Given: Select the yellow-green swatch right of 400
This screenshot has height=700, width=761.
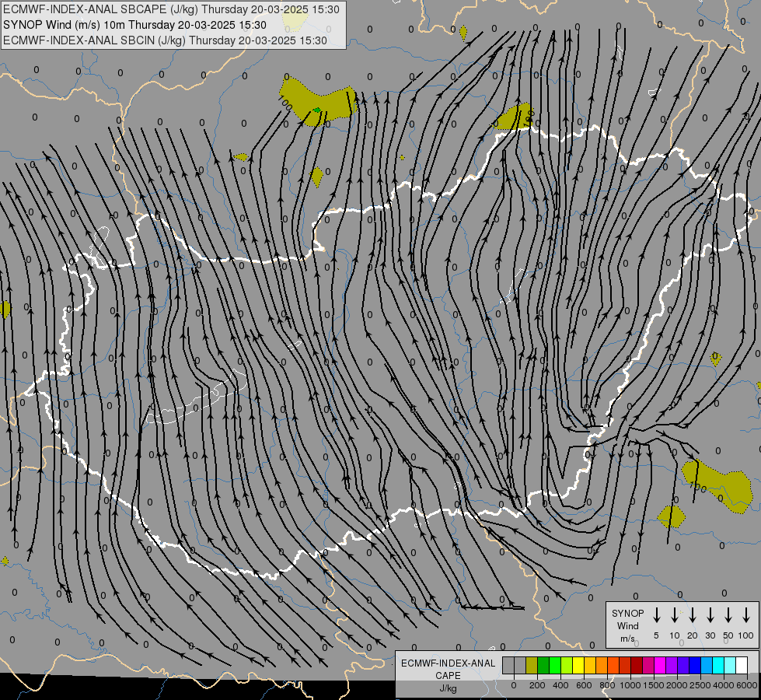Looking at the screenshot, I should [x=567, y=665].
